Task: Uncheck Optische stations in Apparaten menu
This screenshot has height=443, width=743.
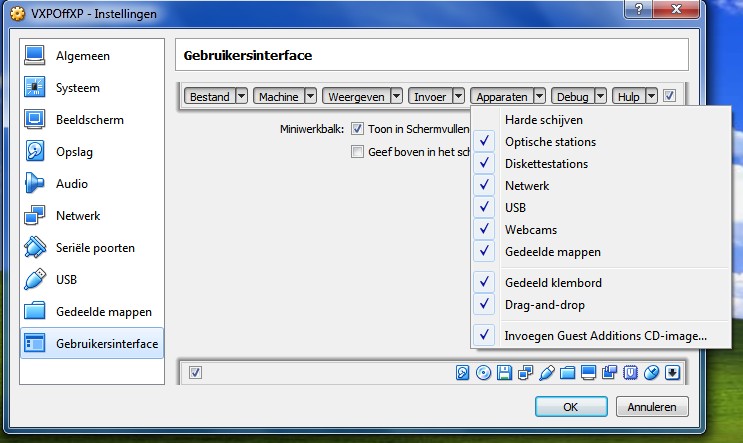Action: pyautogui.click(x=601, y=142)
